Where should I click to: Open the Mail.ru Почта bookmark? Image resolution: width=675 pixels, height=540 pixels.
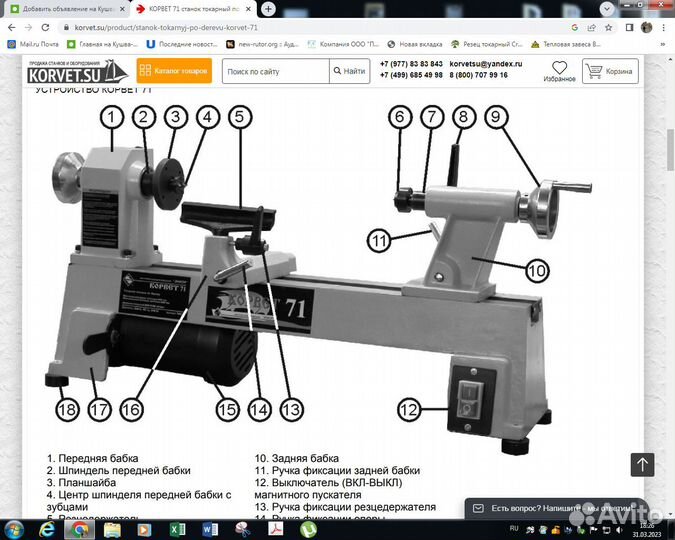[33, 45]
